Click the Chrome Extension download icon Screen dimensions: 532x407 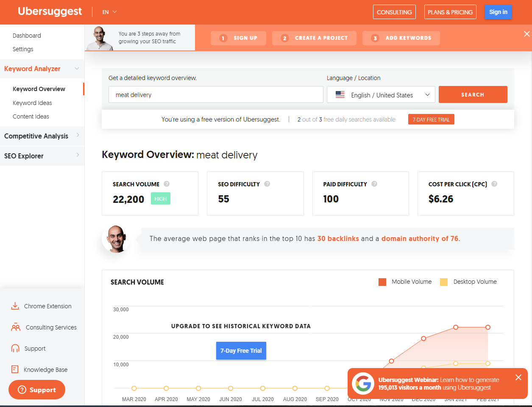tap(15, 306)
